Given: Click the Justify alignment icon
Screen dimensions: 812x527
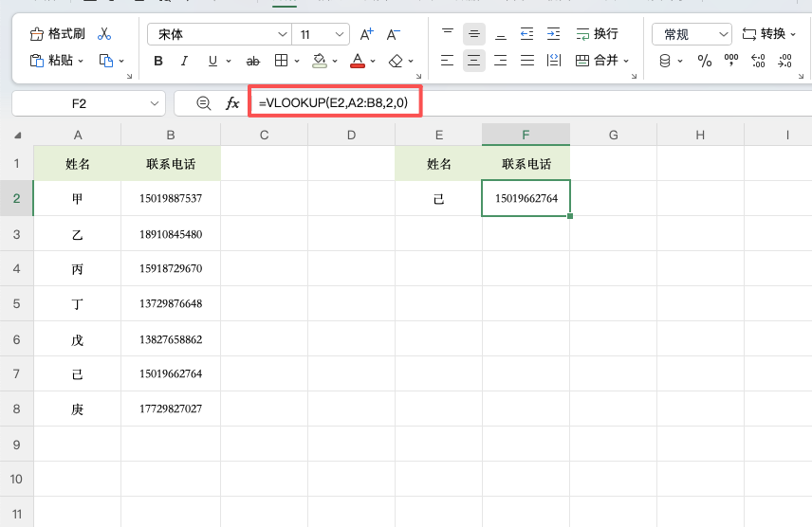Looking at the screenshot, I should [x=527, y=61].
